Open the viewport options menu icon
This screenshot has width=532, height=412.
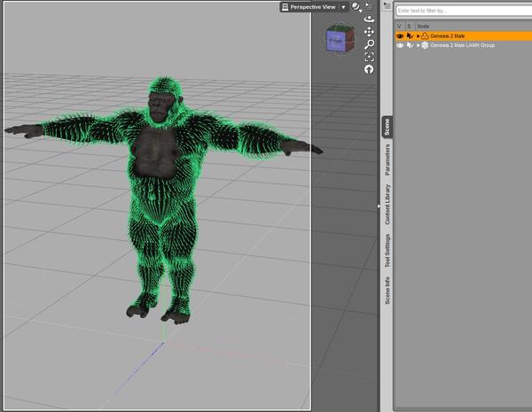(369, 6)
